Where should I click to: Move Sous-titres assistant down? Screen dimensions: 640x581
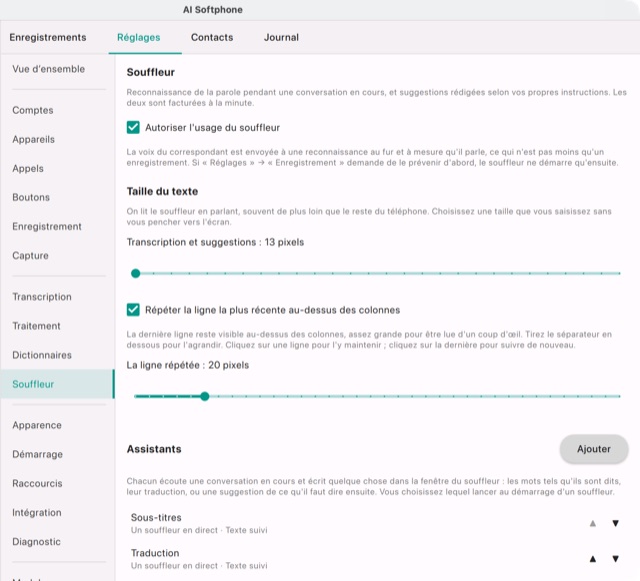pyautogui.click(x=615, y=523)
